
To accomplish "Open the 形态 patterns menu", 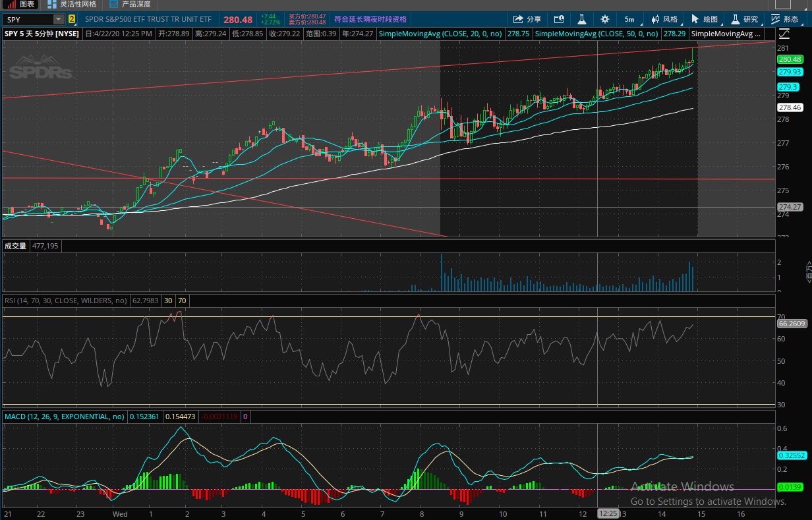I will 786,19.
